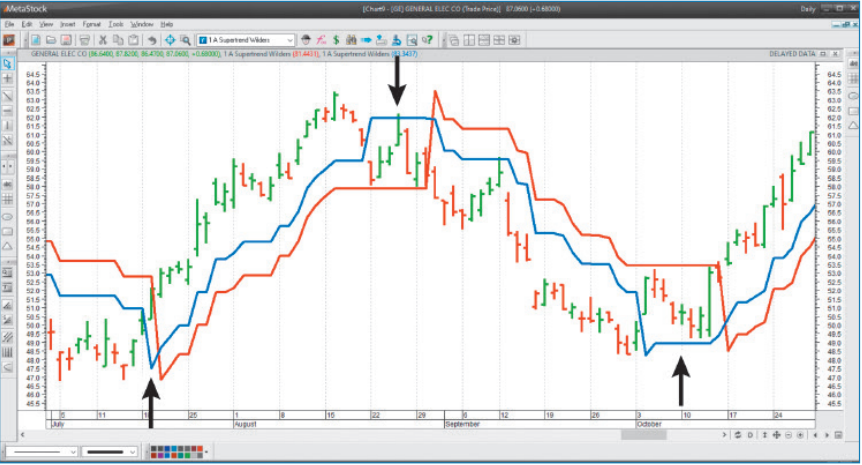Click the Cut scissors icon
Viewport: 862px width, 465px height.
(102, 40)
